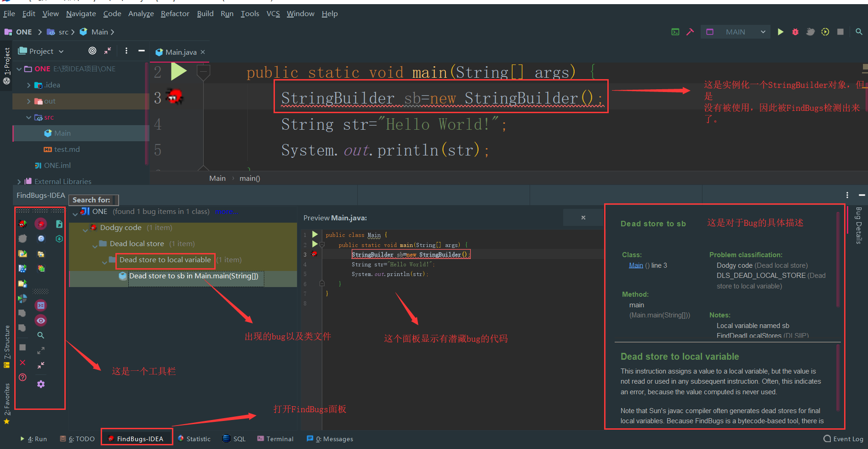
Task: Open the Refactor menu
Action: pos(175,13)
